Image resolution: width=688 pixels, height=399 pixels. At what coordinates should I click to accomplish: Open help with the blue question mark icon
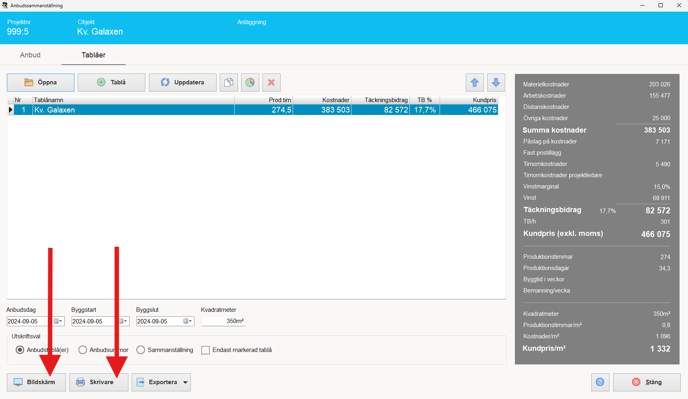(x=600, y=382)
